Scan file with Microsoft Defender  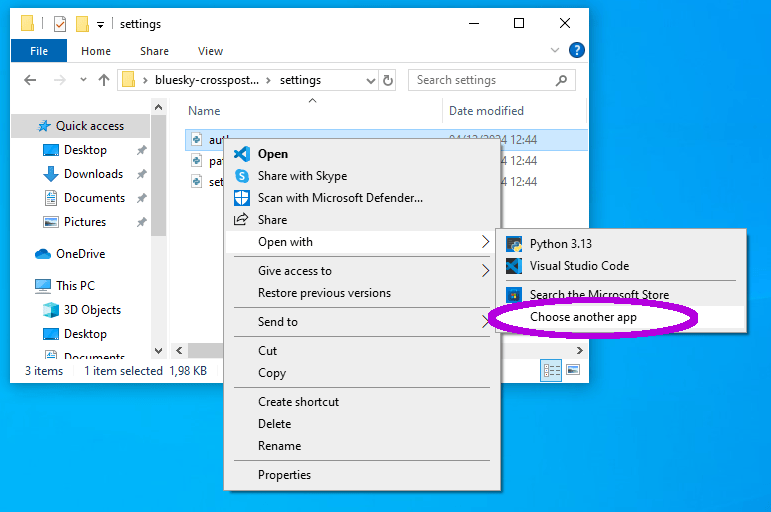pyautogui.click(x=340, y=198)
